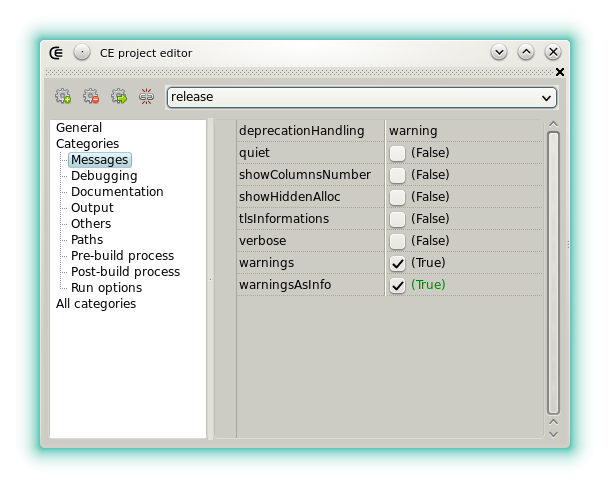Click the remove configuration gear icon
The image size is (610, 488).
[91, 97]
